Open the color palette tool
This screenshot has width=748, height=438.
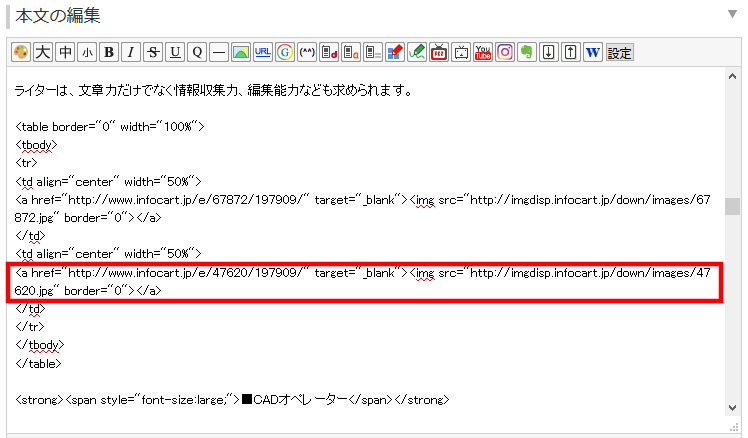21,52
